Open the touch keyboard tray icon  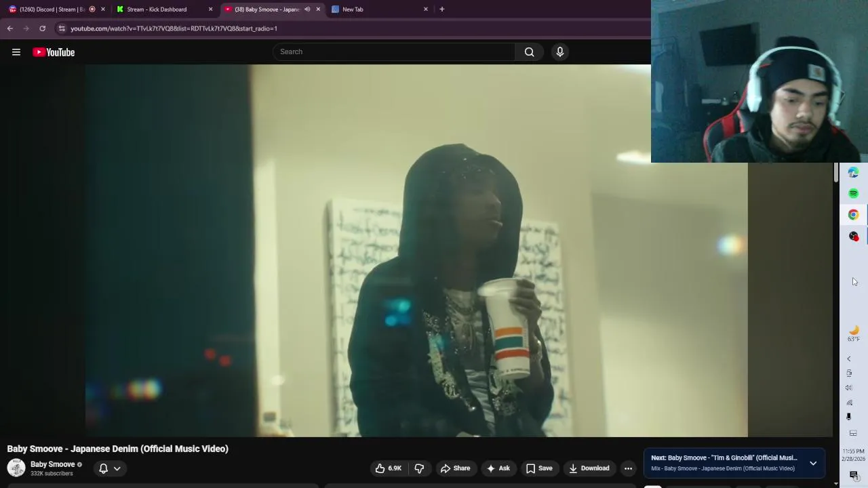point(853,433)
